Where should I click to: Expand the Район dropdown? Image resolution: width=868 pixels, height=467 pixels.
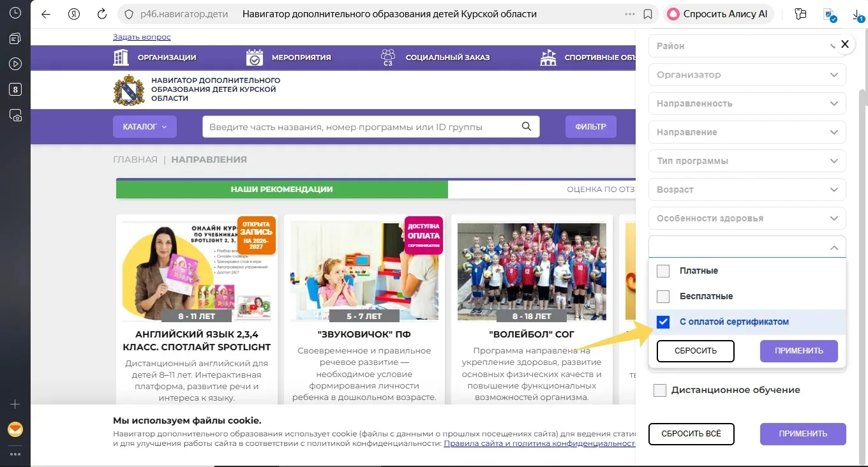click(x=747, y=46)
